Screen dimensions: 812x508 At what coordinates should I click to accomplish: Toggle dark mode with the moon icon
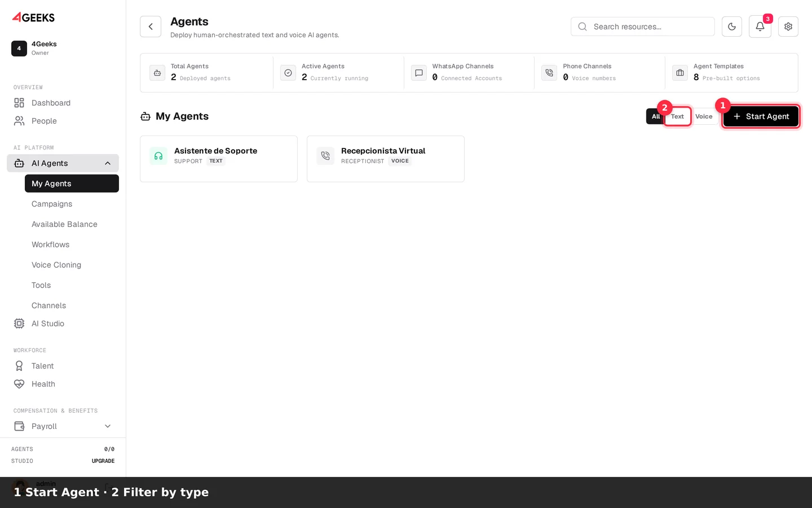coord(732,27)
